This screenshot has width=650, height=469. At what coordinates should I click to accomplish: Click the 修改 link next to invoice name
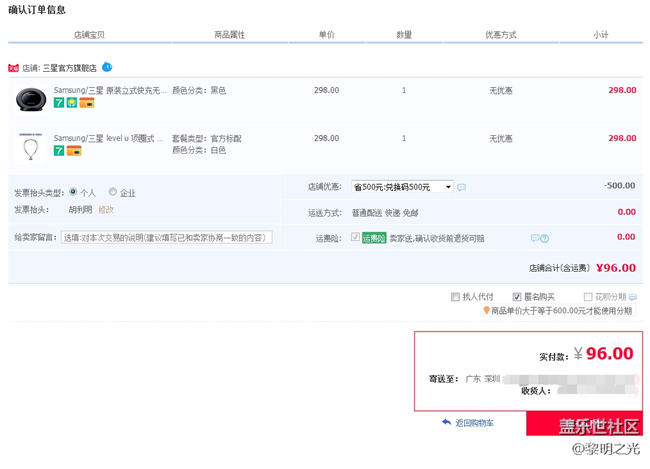pyautogui.click(x=106, y=210)
